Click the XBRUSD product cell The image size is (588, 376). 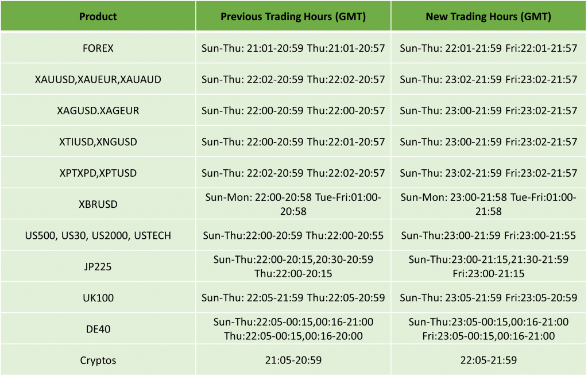(98, 204)
